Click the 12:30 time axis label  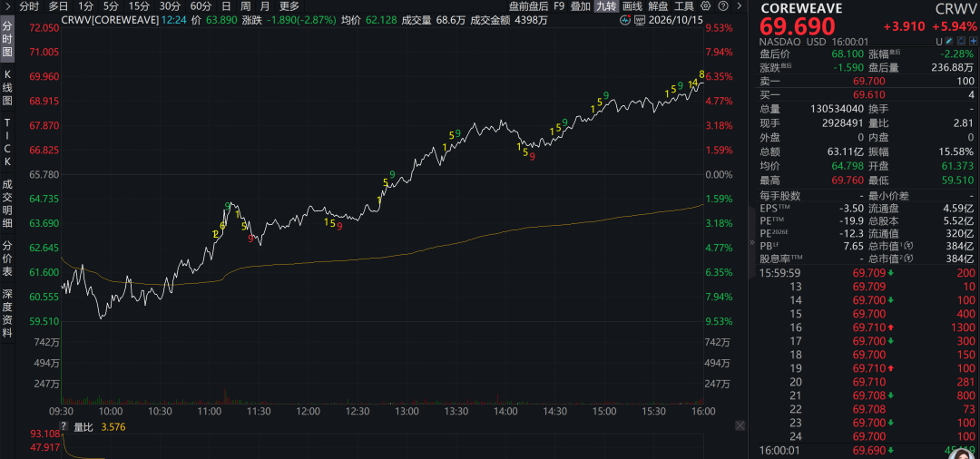(x=358, y=412)
